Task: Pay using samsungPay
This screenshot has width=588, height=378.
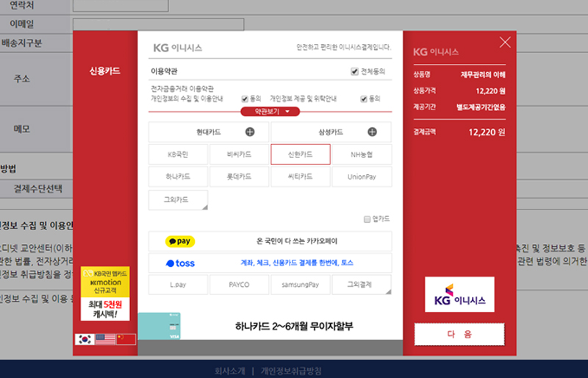Action: coord(301,285)
